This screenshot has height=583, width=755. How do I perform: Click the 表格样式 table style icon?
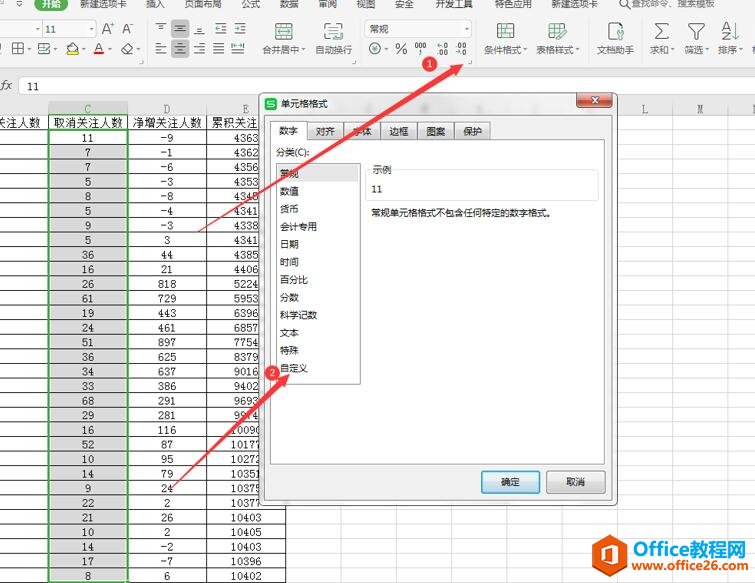tap(557, 32)
